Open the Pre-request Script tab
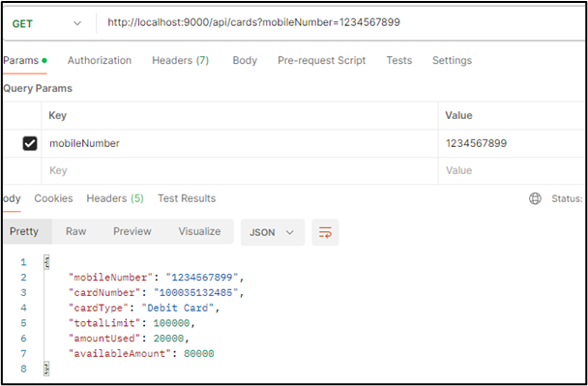The height and width of the screenshot is (386, 588). [x=321, y=60]
